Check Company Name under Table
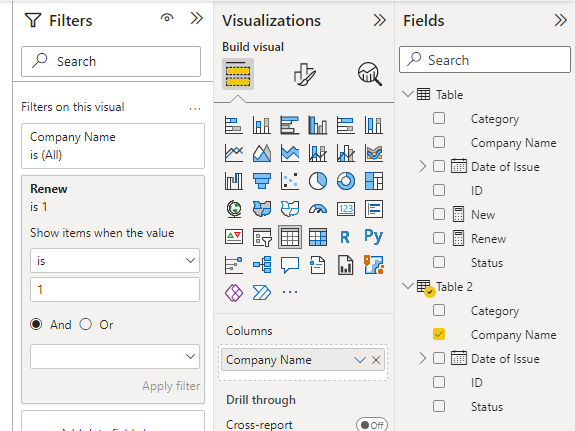Image resolution: width=575 pixels, height=431 pixels. pyautogui.click(x=439, y=142)
